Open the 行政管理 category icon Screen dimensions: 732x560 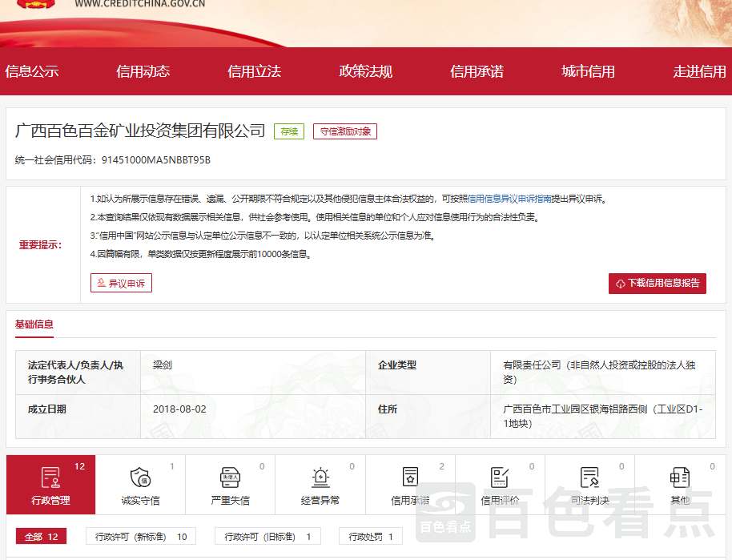(x=50, y=477)
